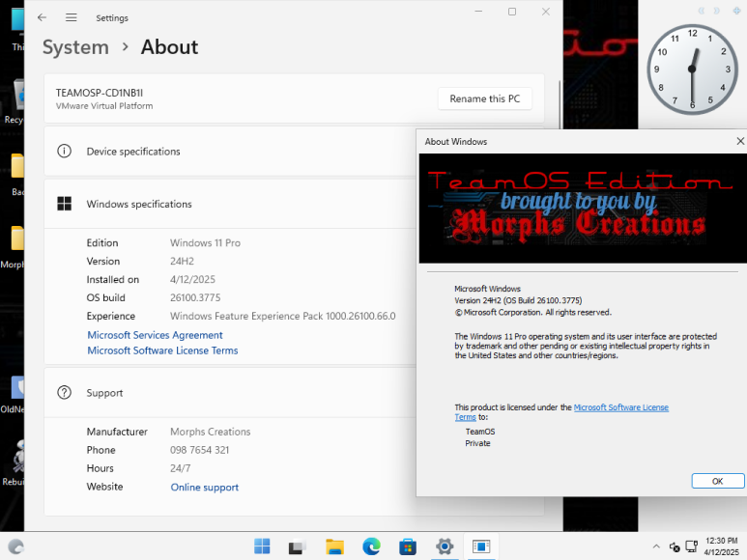The height and width of the screenshot is (560, 747).
Task: Click the VMware Virtual Platform text
Action: [x=104, y=106]
